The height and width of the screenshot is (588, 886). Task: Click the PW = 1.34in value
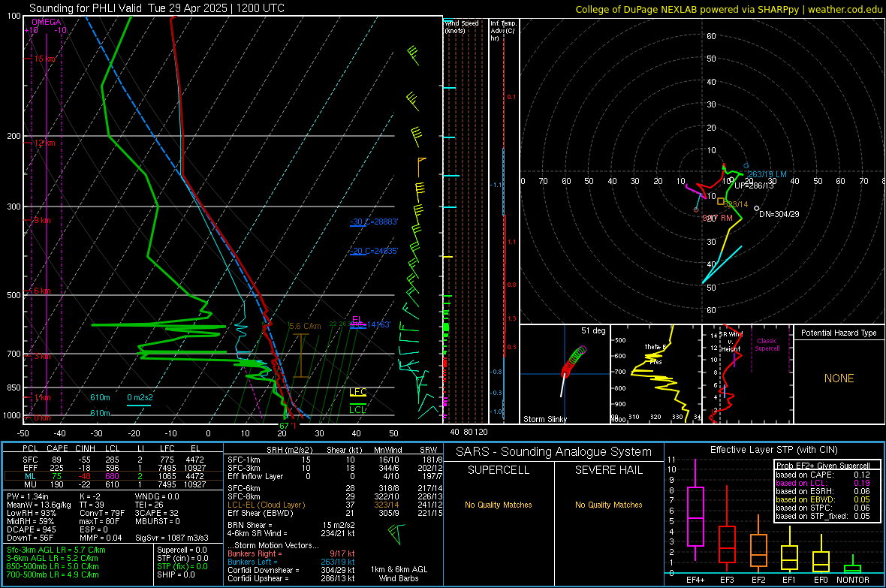click(x=28, y=496)
